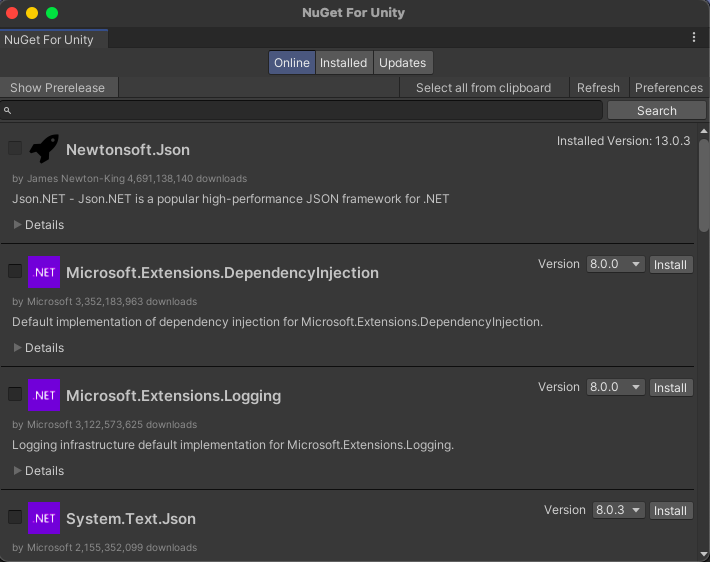The image size is (710, 562).
Task: Open version dropdown for Microsoft.Extensions.DependencyInjection
Action: [615, 264]
